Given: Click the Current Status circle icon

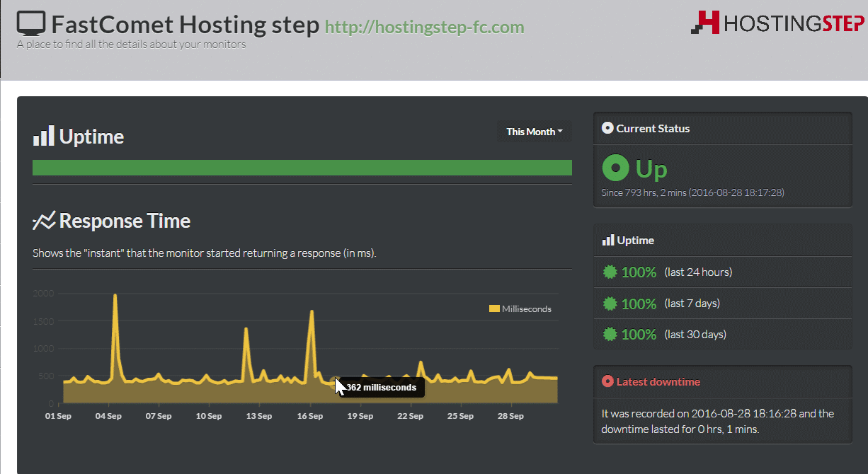Looking at the screenshot, I should tap(607, 128).
